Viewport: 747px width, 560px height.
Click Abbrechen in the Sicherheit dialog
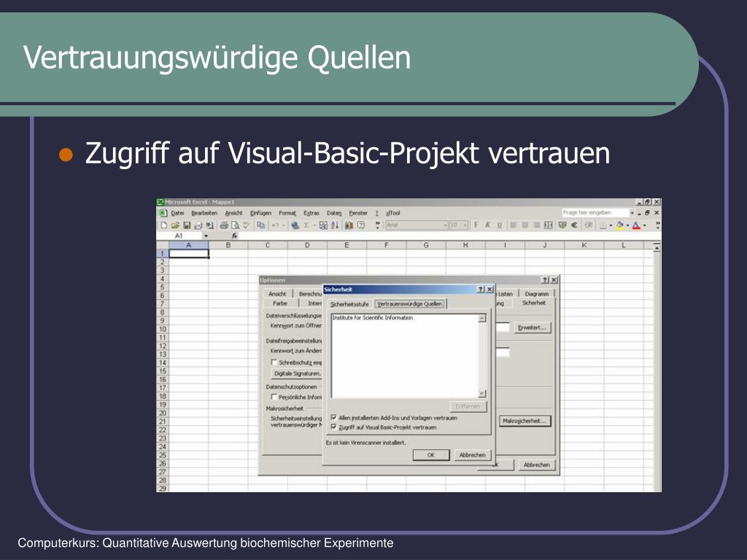(x=472, y=455)
